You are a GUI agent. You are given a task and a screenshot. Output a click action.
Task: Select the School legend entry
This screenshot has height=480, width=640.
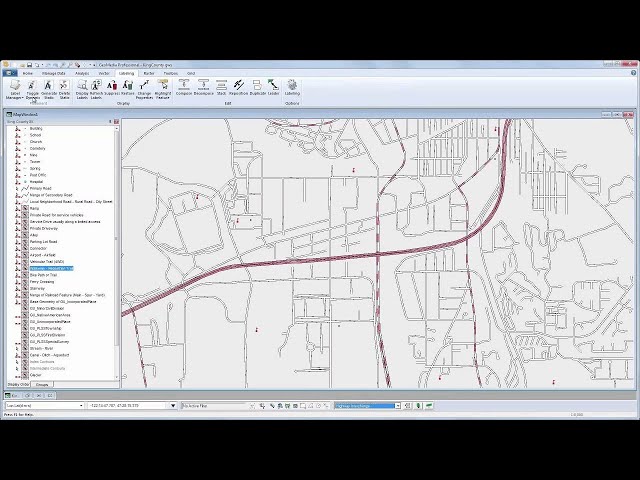(x=36, y=135)
